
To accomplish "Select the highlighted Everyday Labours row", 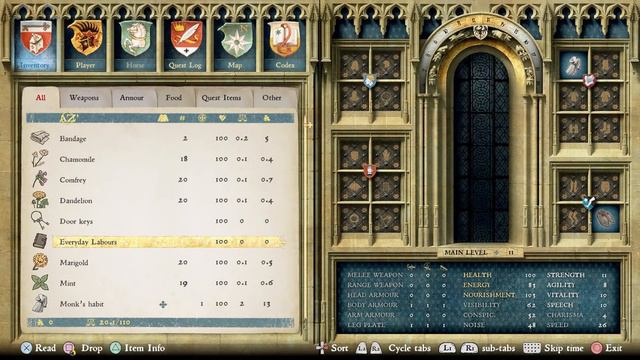I will (x=168, y=242).
